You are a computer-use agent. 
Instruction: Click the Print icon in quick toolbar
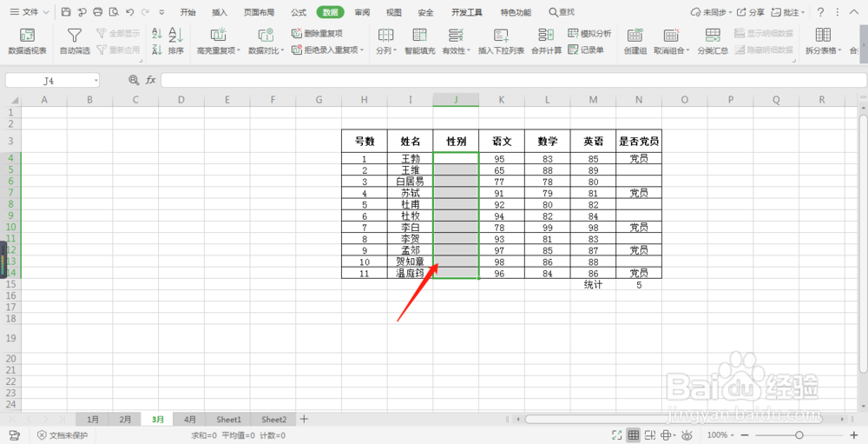pos(98,11)
